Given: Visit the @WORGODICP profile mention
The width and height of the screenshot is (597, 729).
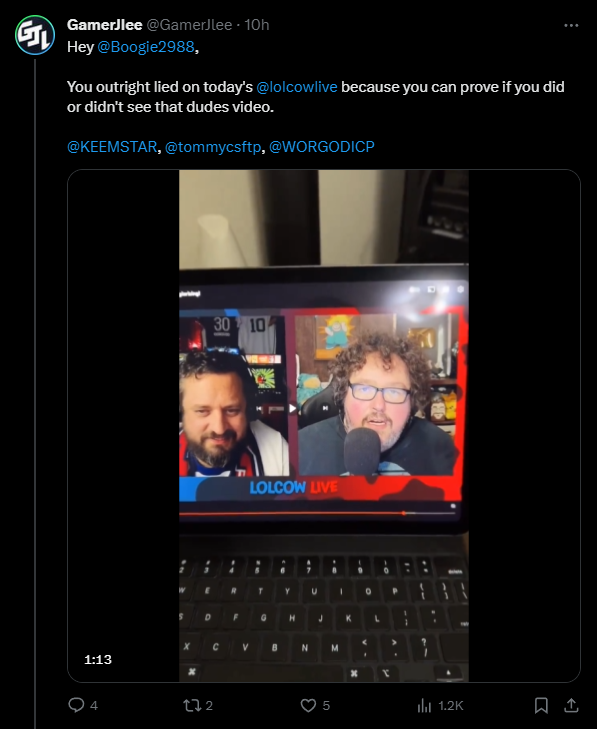Looking at the screenshot, I should (322, 147).
